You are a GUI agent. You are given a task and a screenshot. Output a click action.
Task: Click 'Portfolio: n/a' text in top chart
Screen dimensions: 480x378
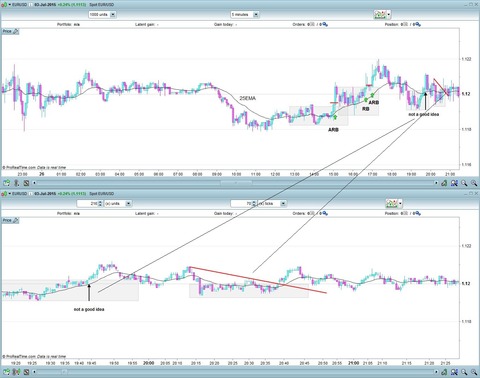click(68, 24)
